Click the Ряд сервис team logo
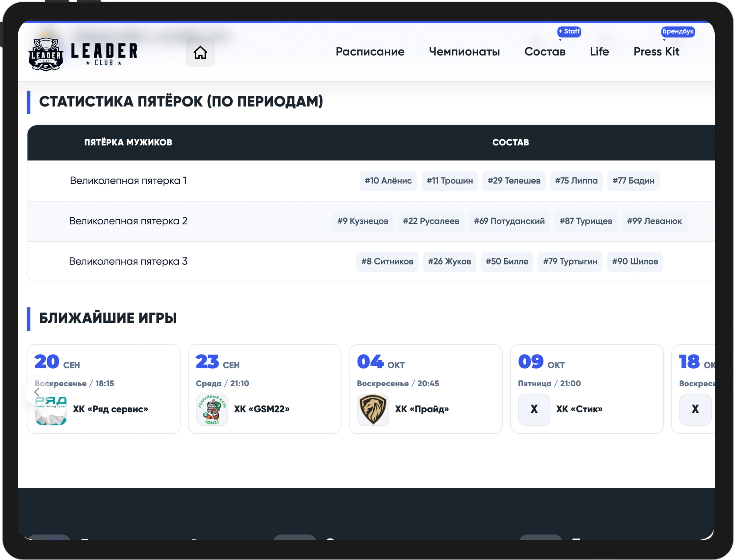 coord(51,410)
